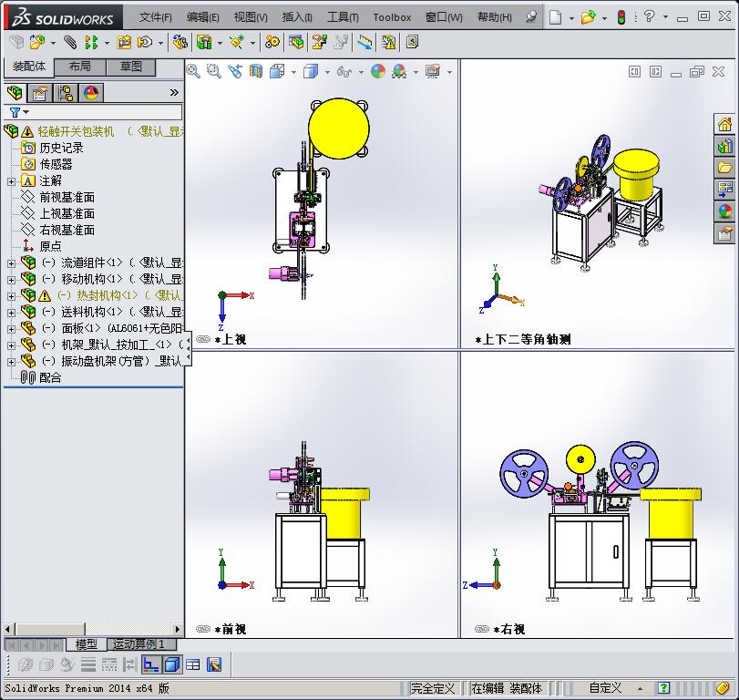Toggle the link views icon beside 右视
739x700 pixels.
tap(482, 629)
